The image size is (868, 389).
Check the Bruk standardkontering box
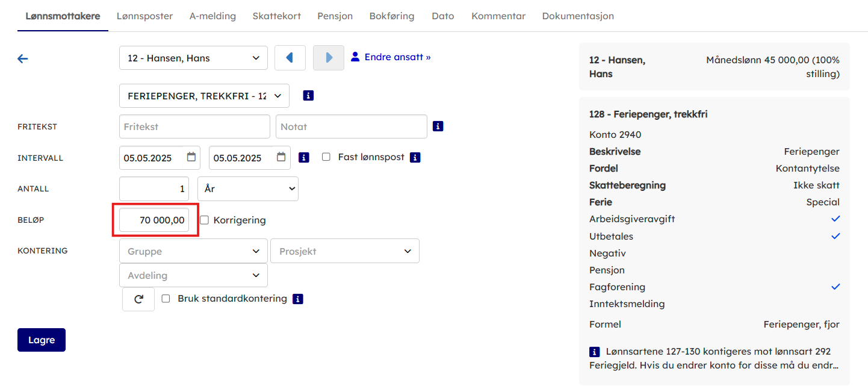[166, 299]
